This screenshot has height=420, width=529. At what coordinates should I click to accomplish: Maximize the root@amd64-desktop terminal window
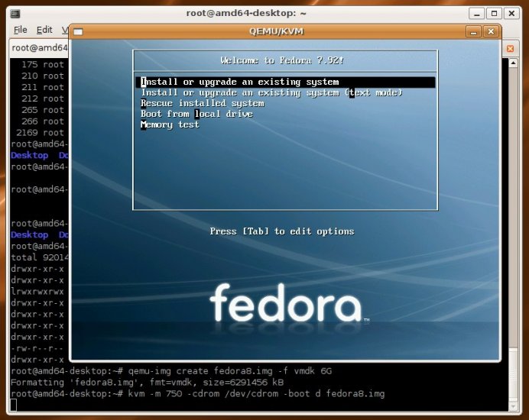[495, 14]
